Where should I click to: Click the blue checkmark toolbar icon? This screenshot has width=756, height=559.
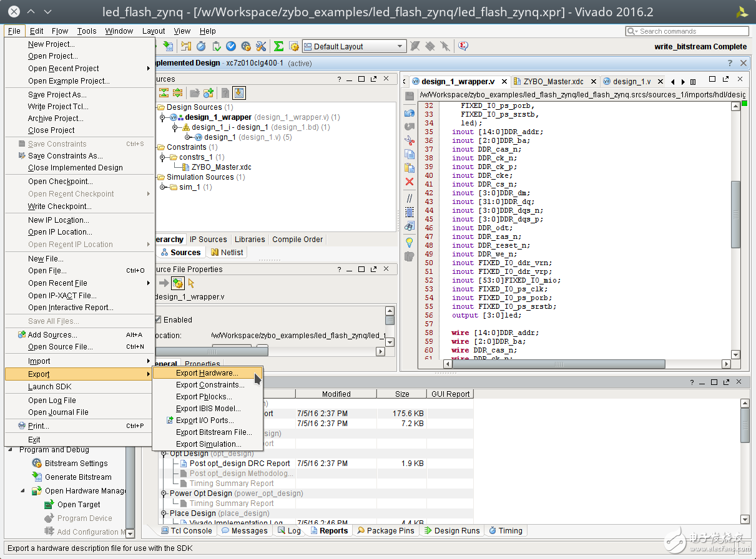231,46
